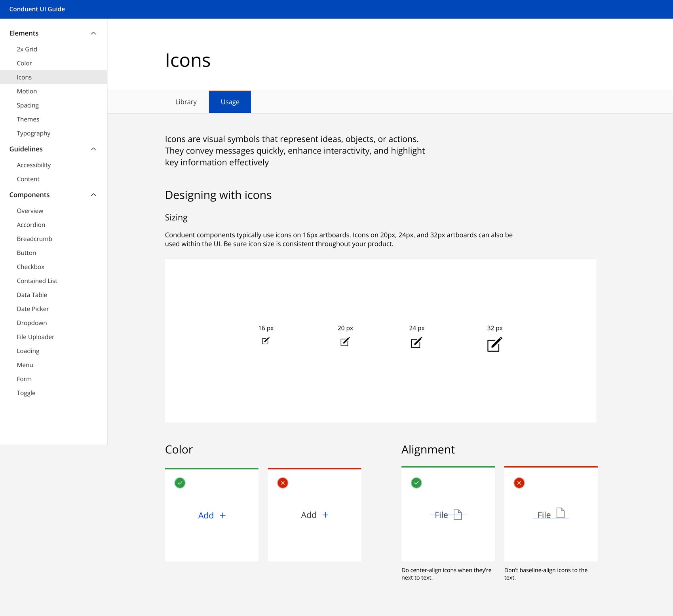Navigate to the Loading component
Screen dimensions: 673x616
53,351
